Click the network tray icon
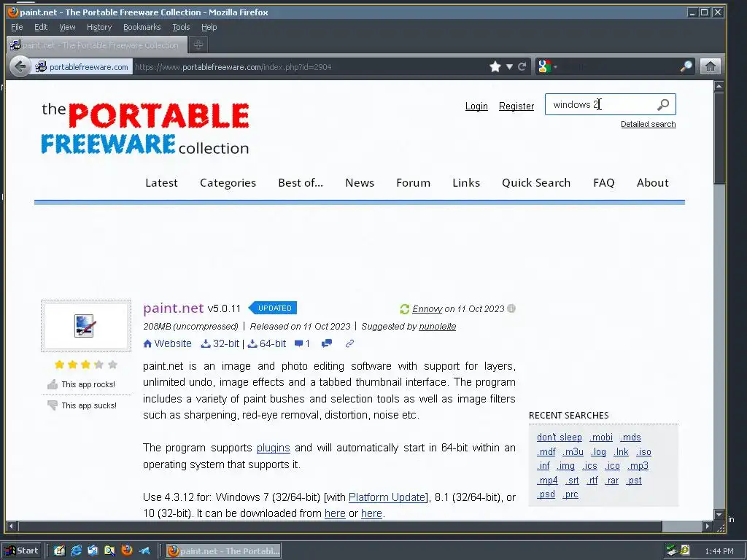Image resolution: width=747 pixels, height=560 pixels. tap(672, 551)
